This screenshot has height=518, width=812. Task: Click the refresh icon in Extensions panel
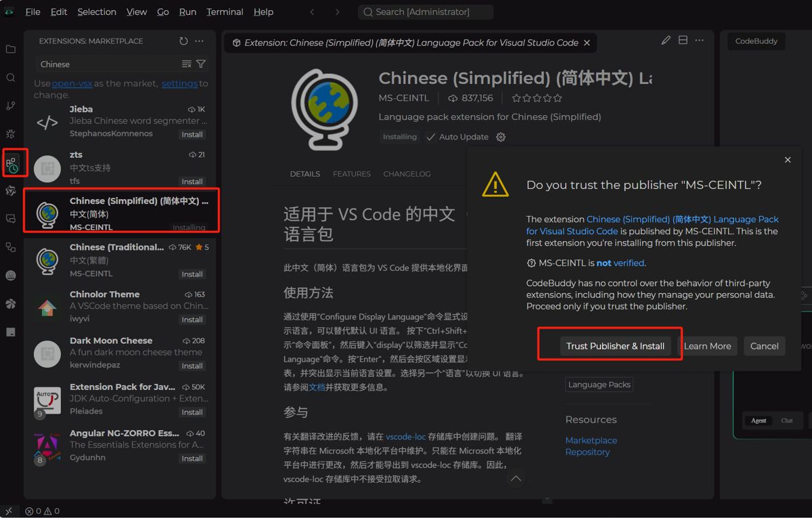coord(183,41)
